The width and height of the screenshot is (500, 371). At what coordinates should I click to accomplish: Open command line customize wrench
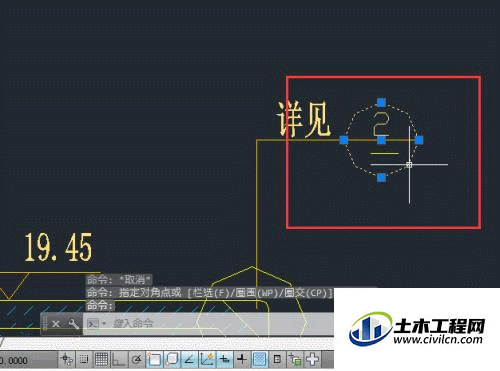(73, 324)
